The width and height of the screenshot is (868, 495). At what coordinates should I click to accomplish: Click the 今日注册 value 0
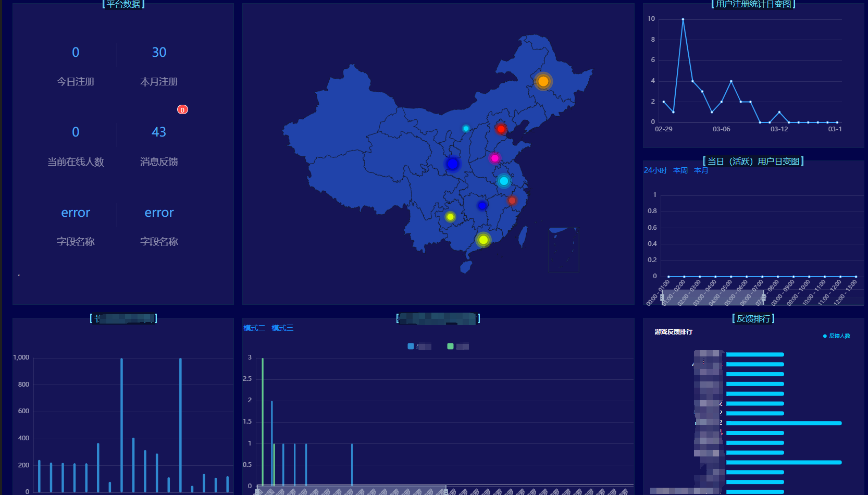pos(76,52)
